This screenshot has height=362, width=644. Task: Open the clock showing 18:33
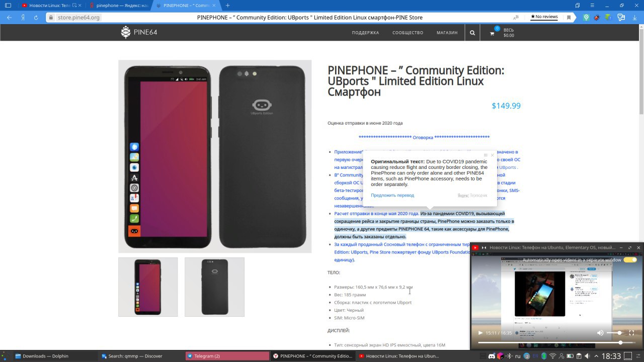pyautogui.click(x=611, y=356)
